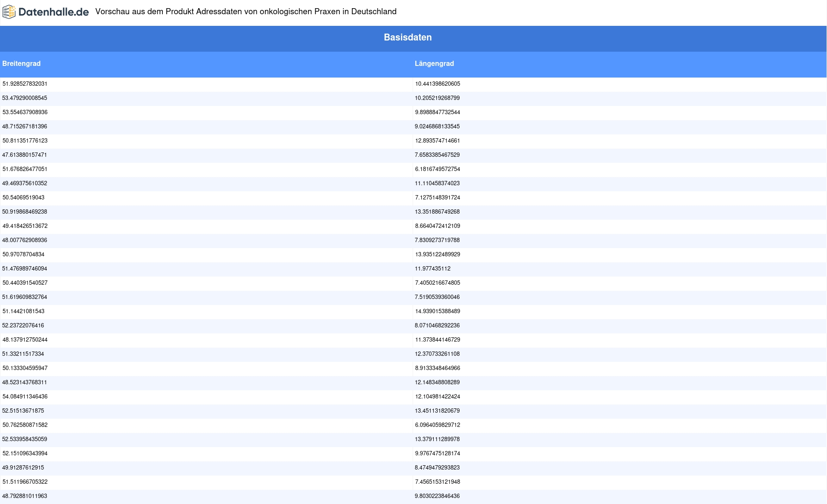
Task: Click the preview title mentioning onkologischen Praxen
Action: (246, 12)
